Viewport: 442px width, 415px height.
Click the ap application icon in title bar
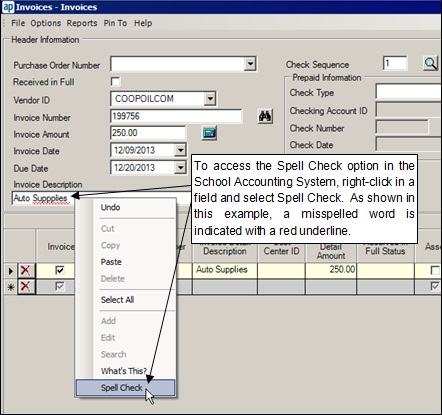pos(8,7)
